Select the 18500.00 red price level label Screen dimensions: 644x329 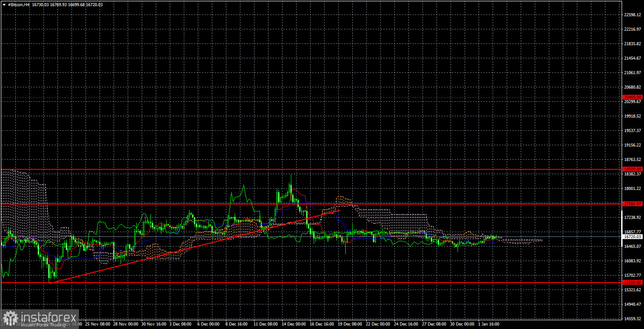[x=633, y=169]
